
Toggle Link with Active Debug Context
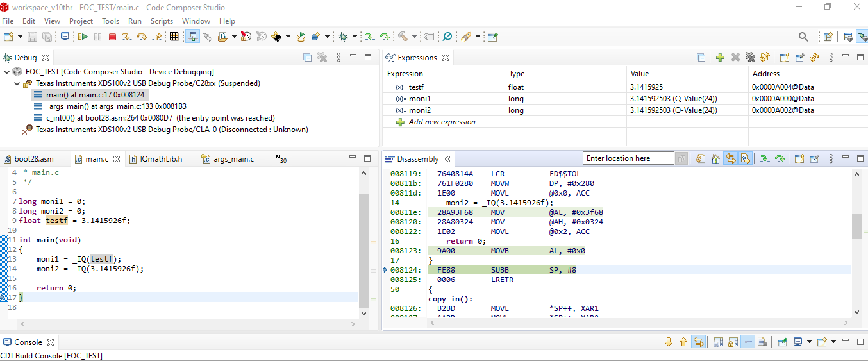pyautogui.click(x=730, y=159)
